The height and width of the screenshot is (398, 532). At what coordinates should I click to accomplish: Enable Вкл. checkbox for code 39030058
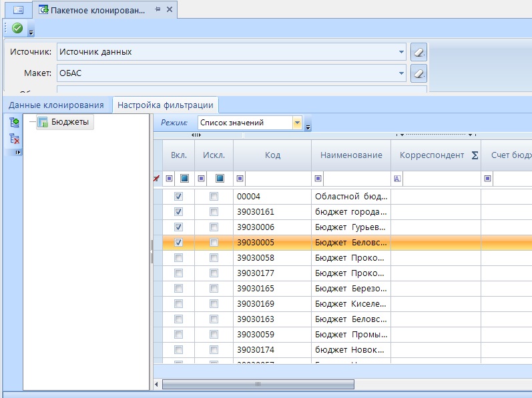(178, 258)
